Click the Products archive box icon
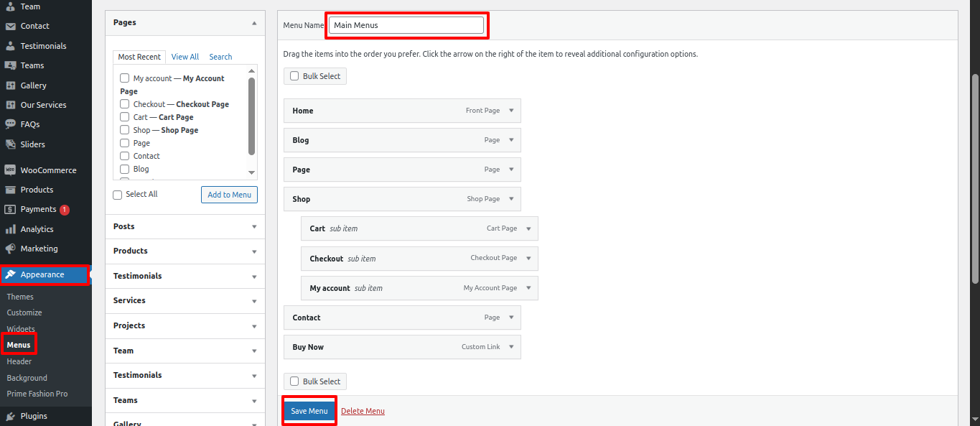Image resolution: width=980 pixels, height=426 pixels. 10,190
